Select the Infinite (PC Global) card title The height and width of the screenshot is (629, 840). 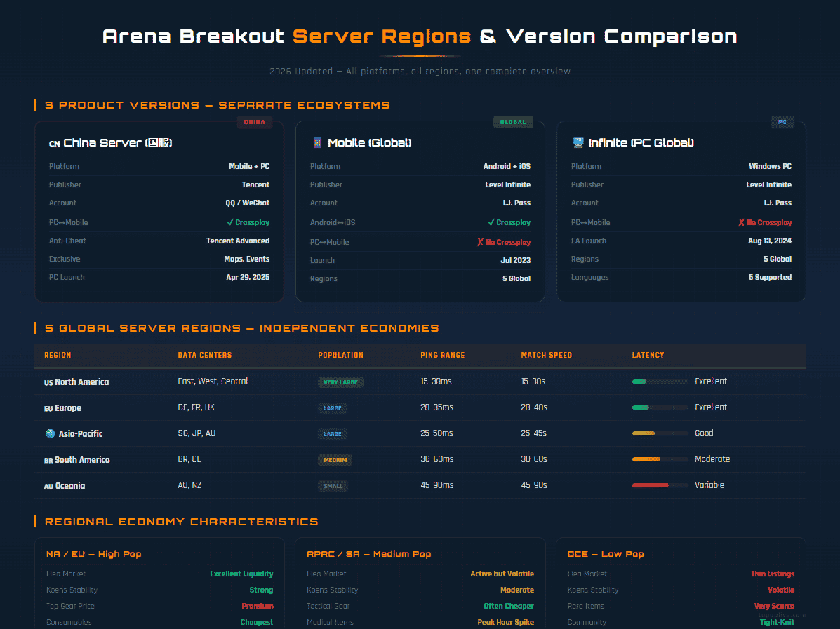click(641, 142)
